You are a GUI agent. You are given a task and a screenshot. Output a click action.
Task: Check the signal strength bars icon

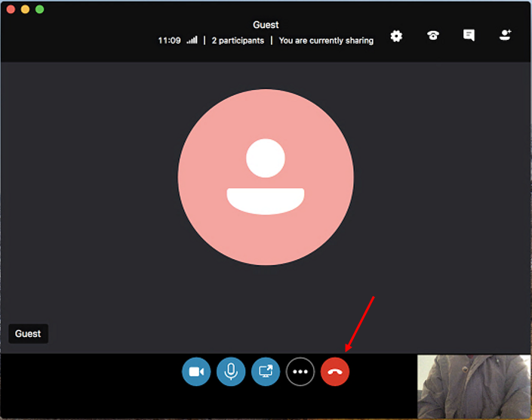coord(192,41)
